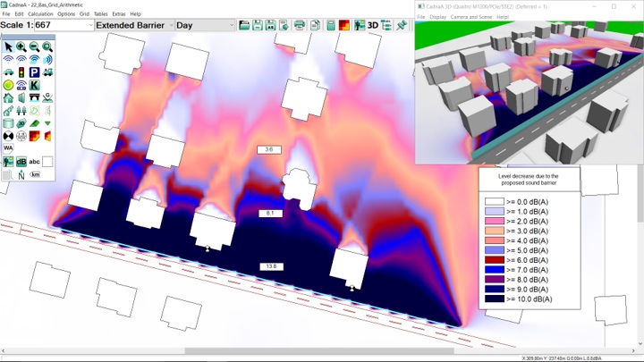This screenshot has width=644, height=362.
Task: Select the building house tool
Action: pos(8,97)
